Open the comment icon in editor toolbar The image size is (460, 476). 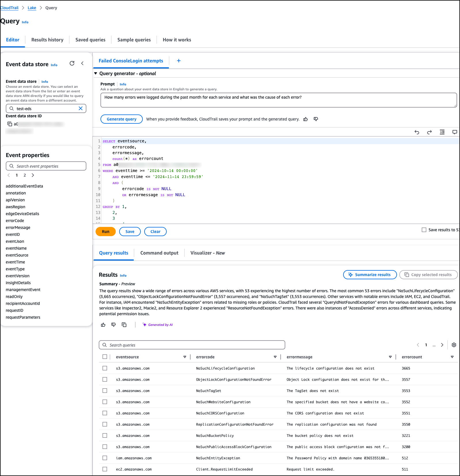pos(455,132)
